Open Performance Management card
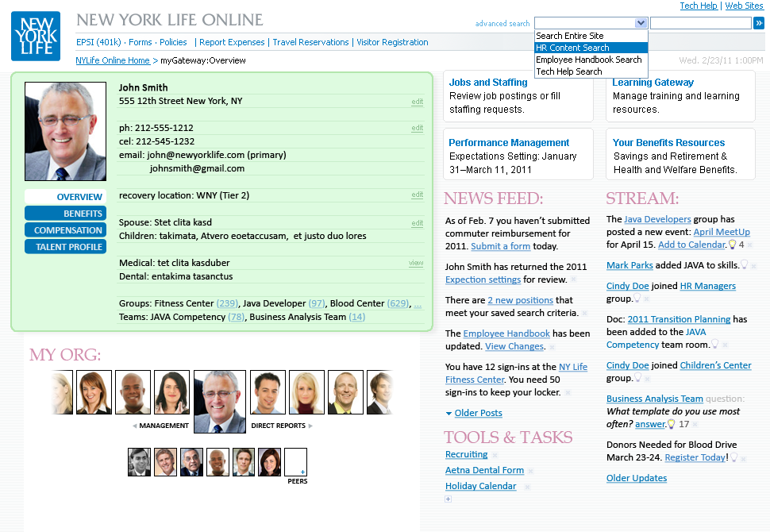 518,154
